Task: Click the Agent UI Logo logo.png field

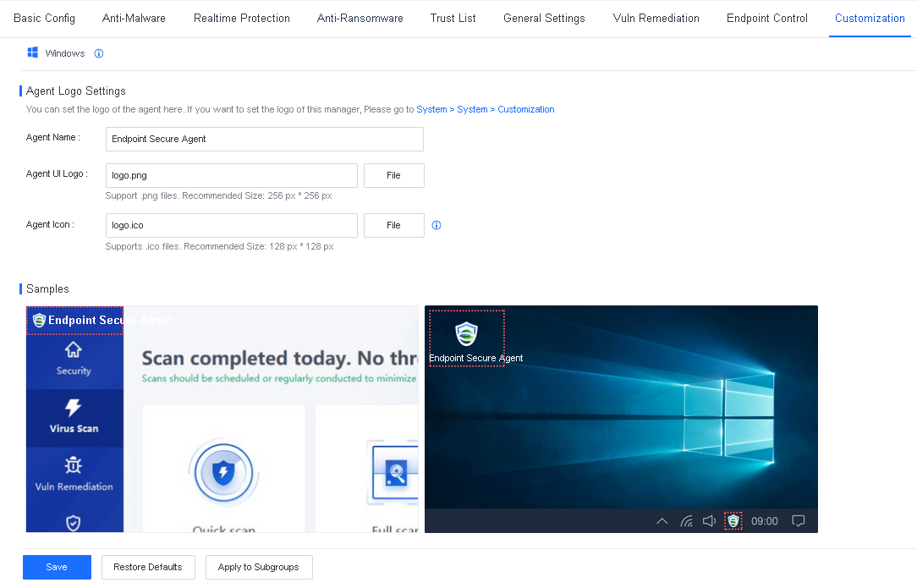Action: 231,175
